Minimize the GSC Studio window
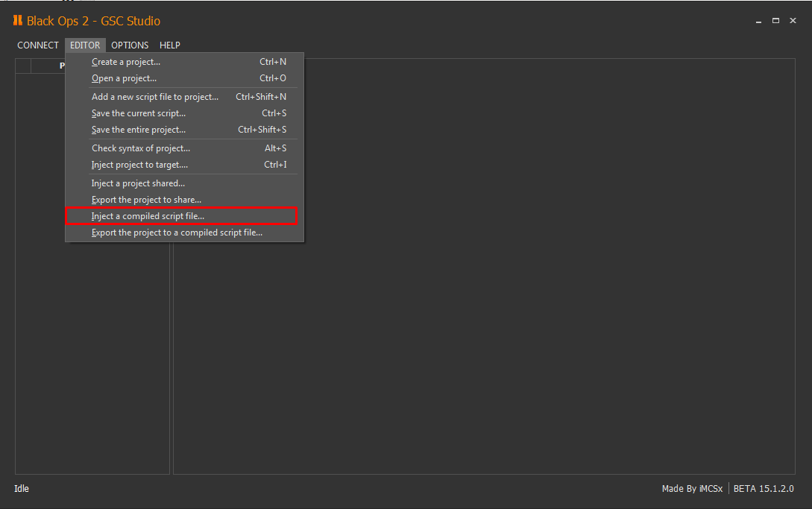This screenshot has height=509, width=812. click(758, 21)
